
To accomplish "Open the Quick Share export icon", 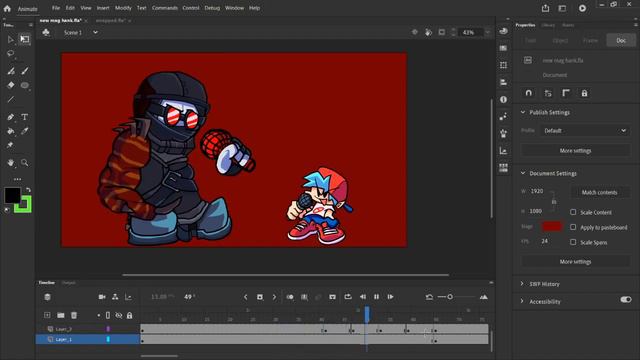I will [x=545, y=8].
